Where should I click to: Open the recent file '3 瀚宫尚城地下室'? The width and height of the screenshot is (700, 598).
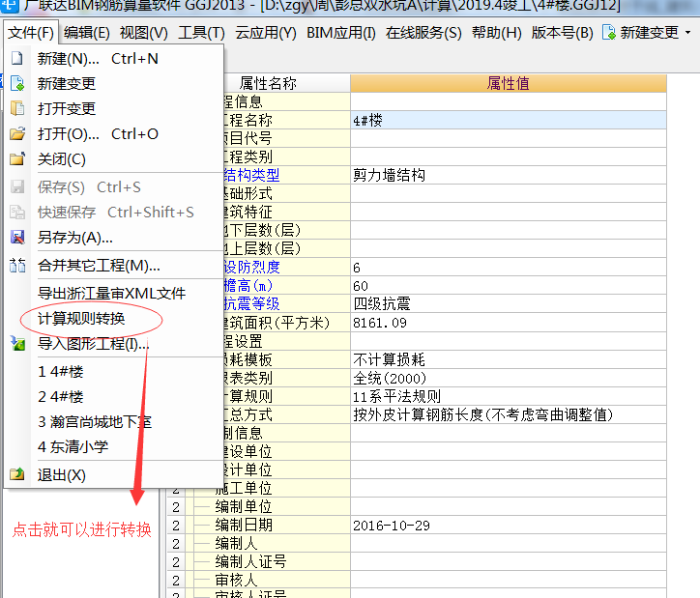click(x=114, y=421)
